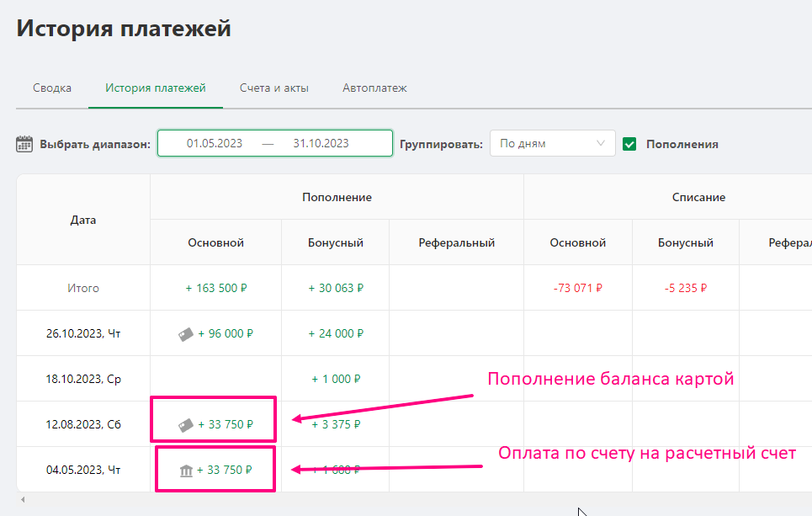Click the + 1 000 ₽ bonus amount
This screenshot has height=516, width=812.
[336, 380]
